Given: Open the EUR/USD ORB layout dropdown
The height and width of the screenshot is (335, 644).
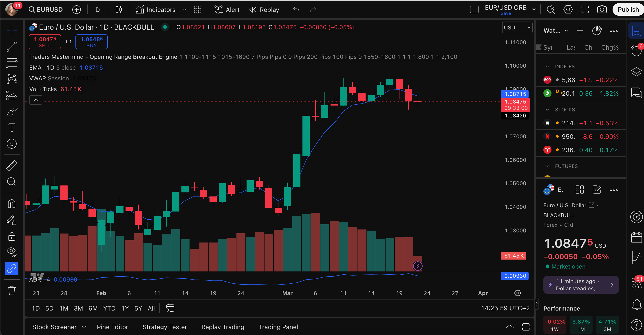Looking at the screenshot, I should coord(534,9).
